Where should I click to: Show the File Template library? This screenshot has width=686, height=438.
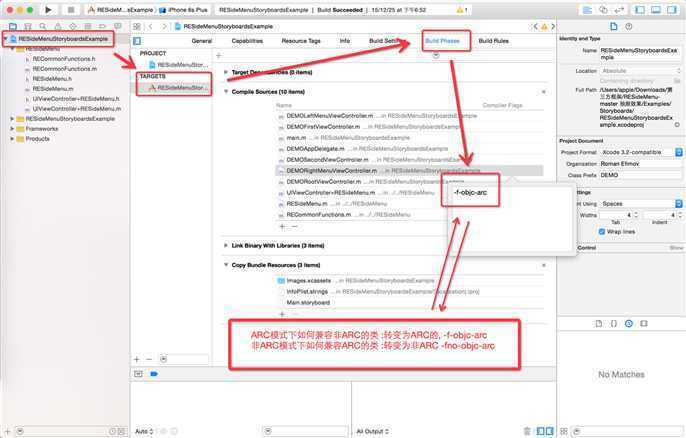point(598,324)
